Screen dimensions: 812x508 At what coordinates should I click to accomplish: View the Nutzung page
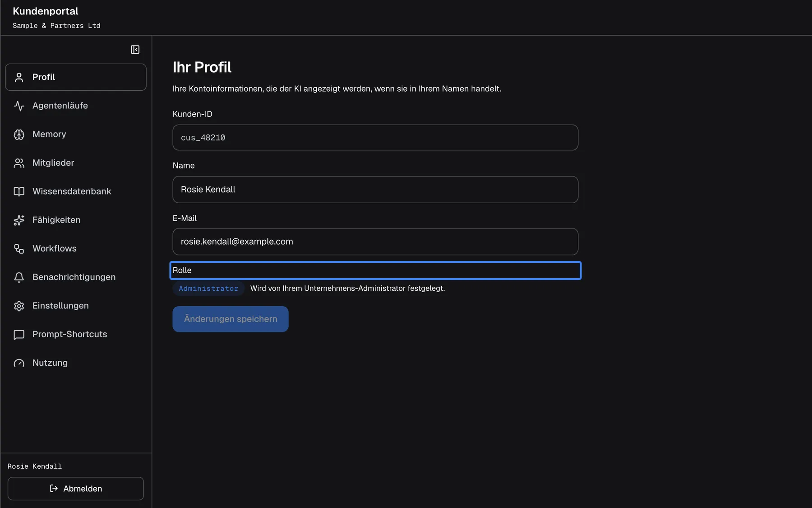tap(76, 363)
